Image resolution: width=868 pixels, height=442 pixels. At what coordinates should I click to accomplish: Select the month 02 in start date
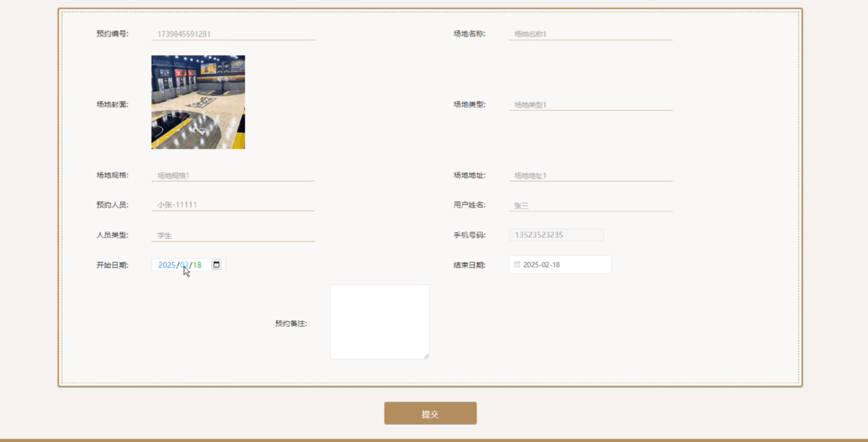pos(184,265)
